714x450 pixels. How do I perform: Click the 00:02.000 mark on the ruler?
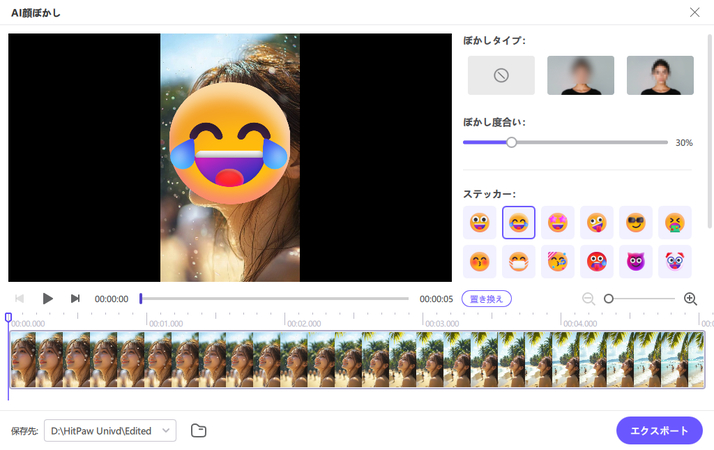(x=304, y=323)
